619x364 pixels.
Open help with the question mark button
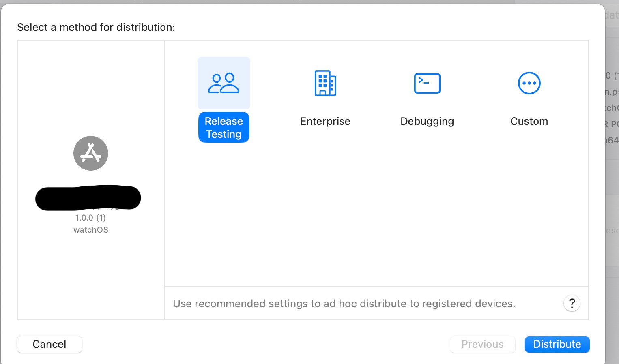[572, 303]
